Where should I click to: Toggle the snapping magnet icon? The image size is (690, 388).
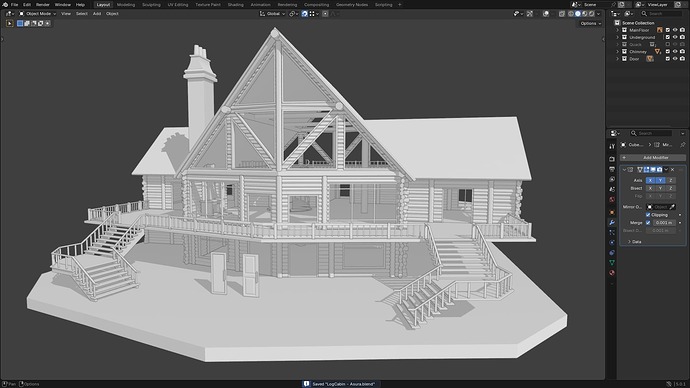(305, 14)
